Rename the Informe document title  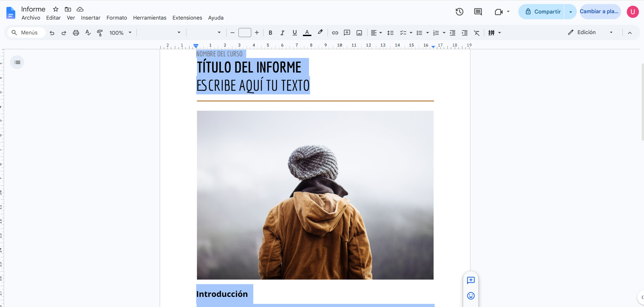pyautogui.click(x=33, y=9)
